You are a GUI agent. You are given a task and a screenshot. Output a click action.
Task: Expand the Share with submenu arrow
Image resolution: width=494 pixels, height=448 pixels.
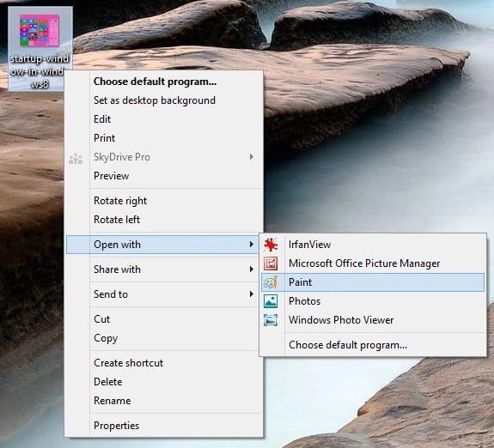pos(252,269)
